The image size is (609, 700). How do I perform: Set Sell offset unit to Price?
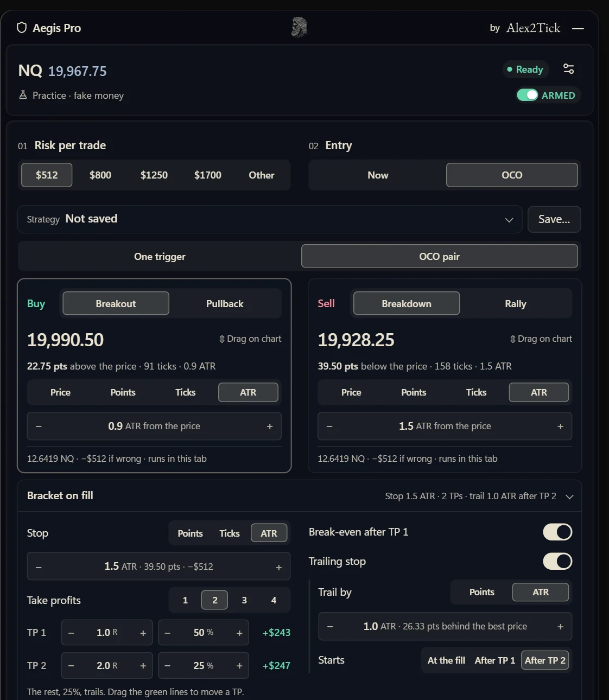pos(351,392)
